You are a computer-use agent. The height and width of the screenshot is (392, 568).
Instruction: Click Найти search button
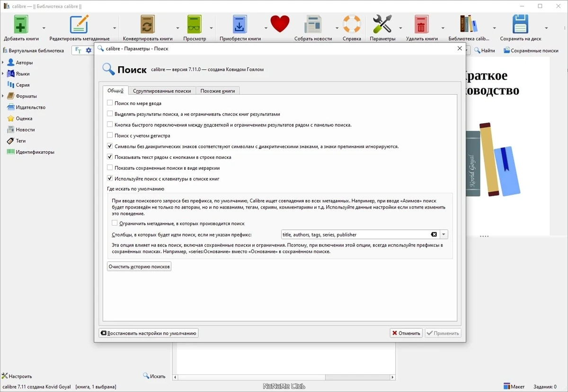click(485, 51)
